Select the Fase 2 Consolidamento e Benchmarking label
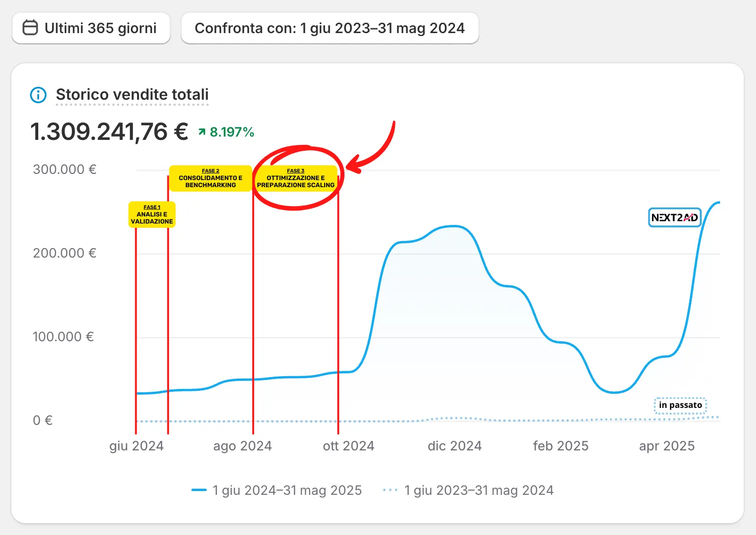Viewport: 756px width, 535px height. pos(210,178)
